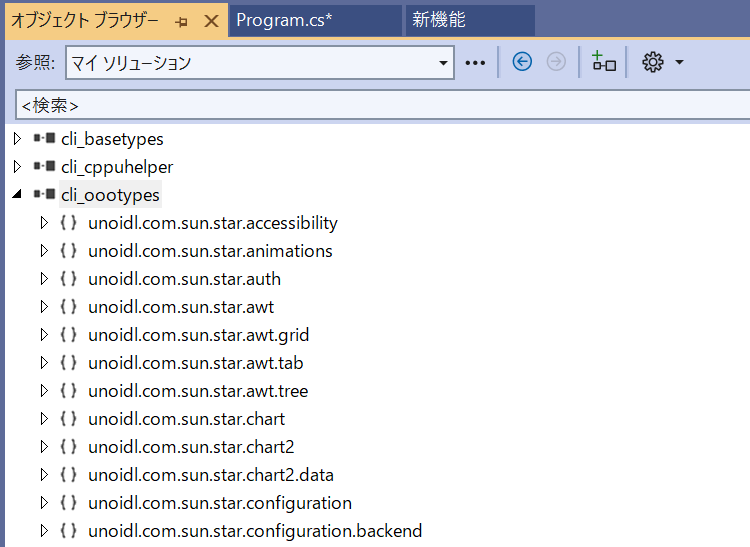
Task: Click the add to references icon
Action: [604, 62]
